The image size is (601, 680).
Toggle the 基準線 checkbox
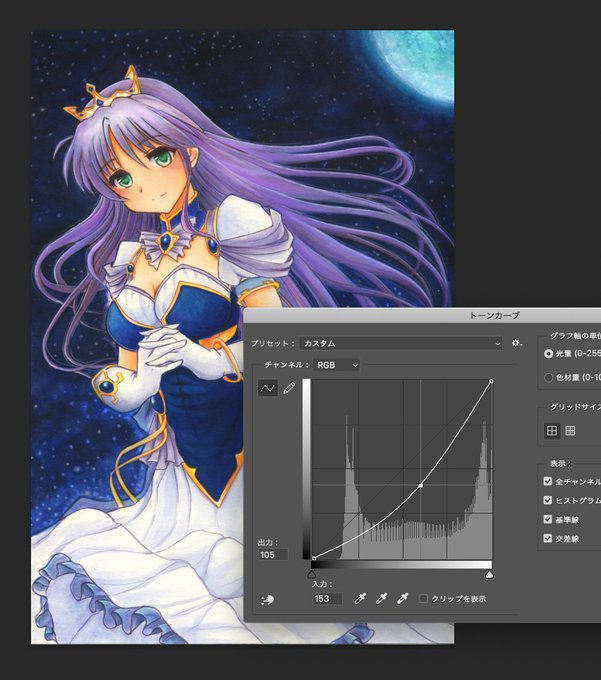(548, 520)
